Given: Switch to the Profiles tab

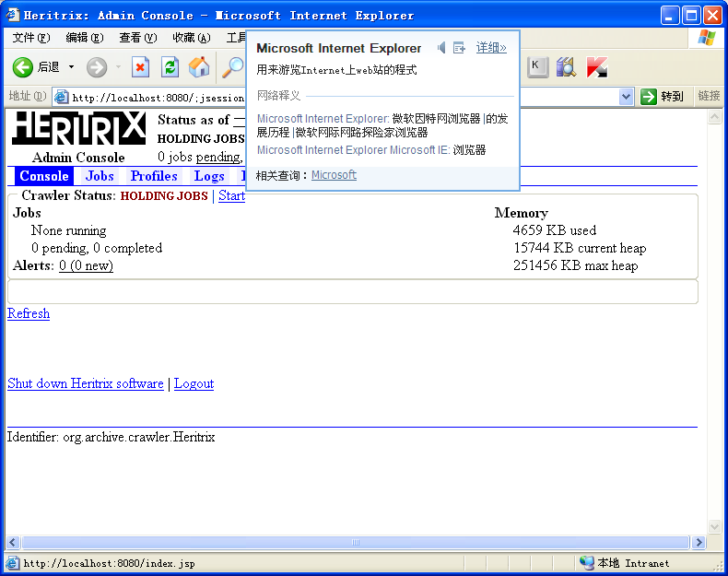Looking at the screenshot, I should (154, 176).
